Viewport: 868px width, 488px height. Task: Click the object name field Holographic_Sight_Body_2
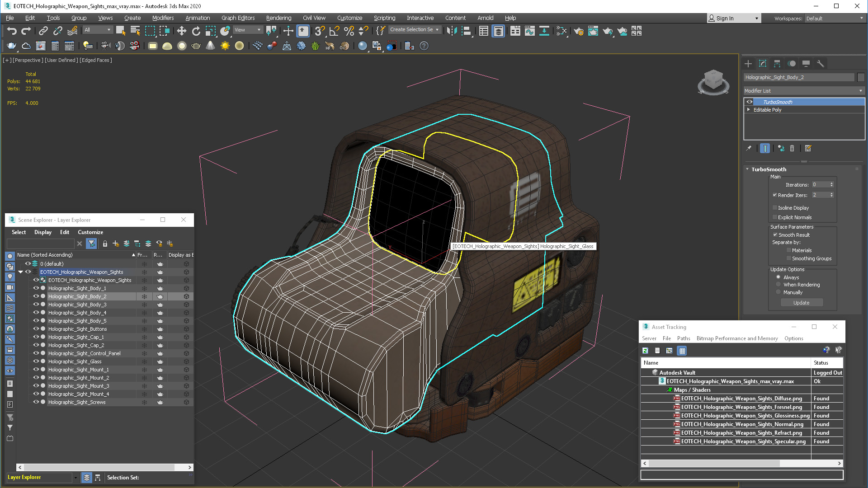[799, 77]
